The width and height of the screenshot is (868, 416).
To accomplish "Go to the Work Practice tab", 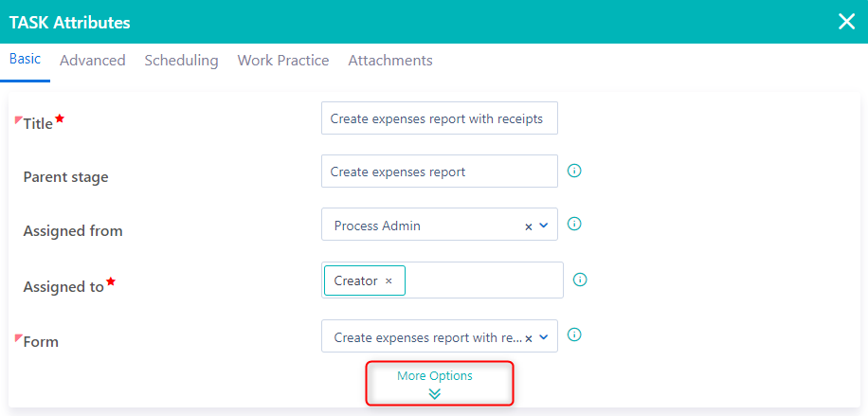I will pyautogui.click(x=283, y=61).
